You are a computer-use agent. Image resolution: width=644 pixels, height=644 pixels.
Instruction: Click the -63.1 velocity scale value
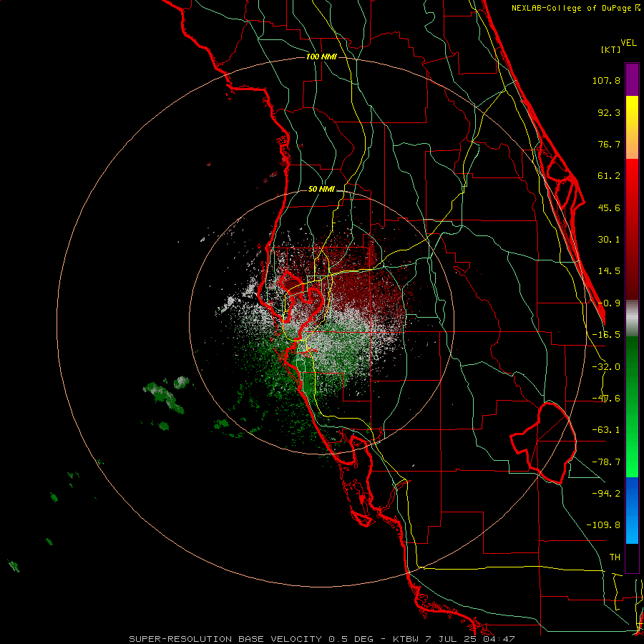[606, 430]
